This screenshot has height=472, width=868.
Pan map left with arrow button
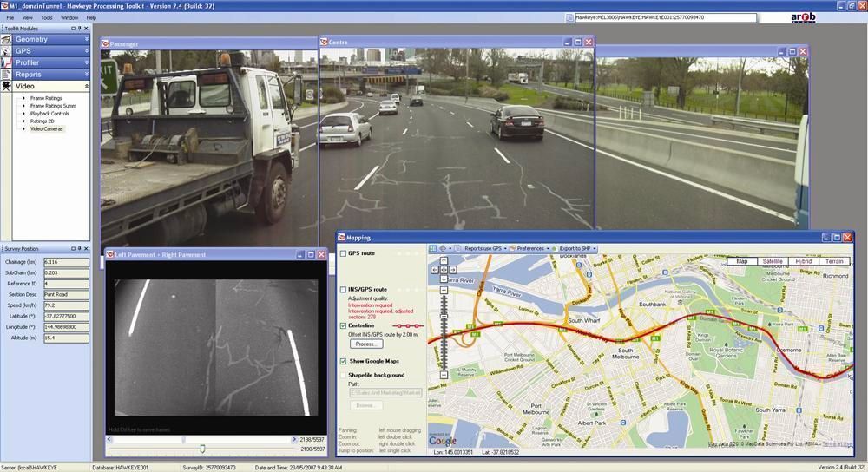435,270
